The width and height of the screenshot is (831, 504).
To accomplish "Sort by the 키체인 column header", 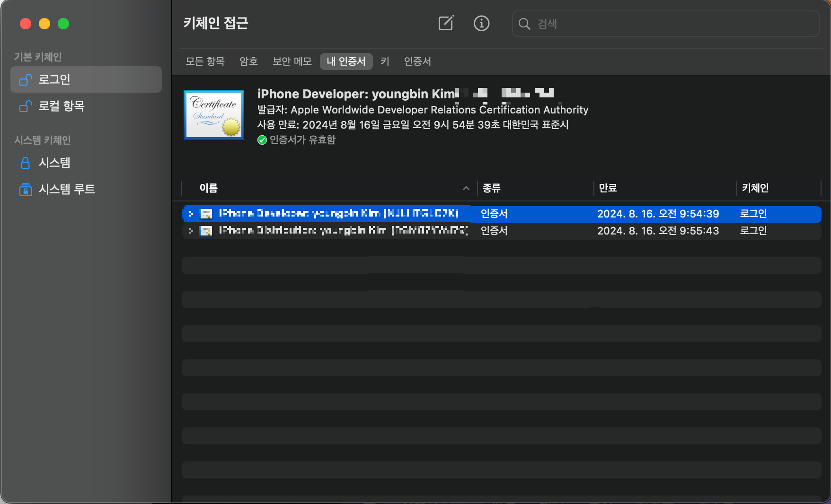I will [755, 188].
